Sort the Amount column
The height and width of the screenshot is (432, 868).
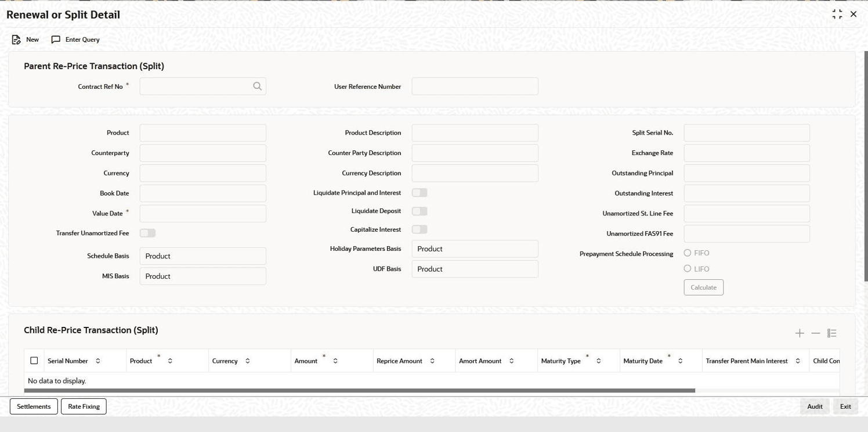coord(335,361)
